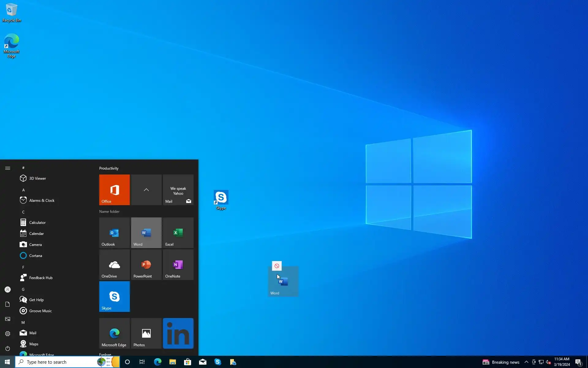Open the OneNote tile
The image size is (588, 368).
click(178, 265)
